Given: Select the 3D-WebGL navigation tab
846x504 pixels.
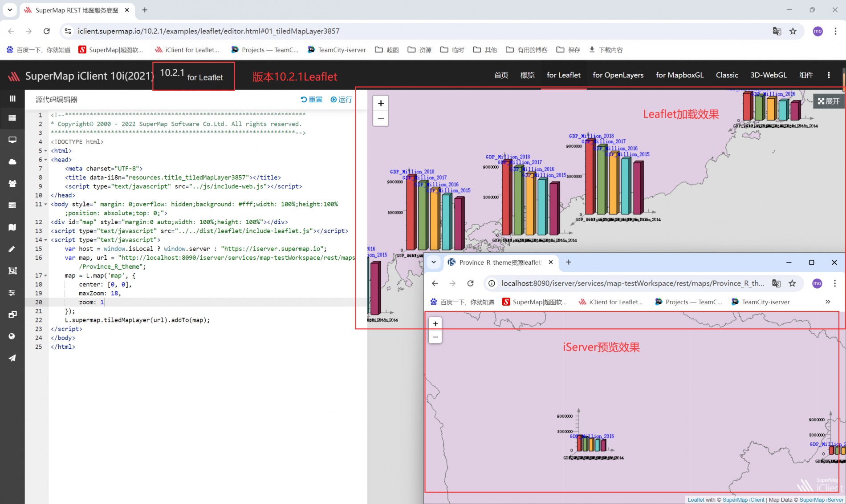Looking at the screenshot, I should 769,75.
